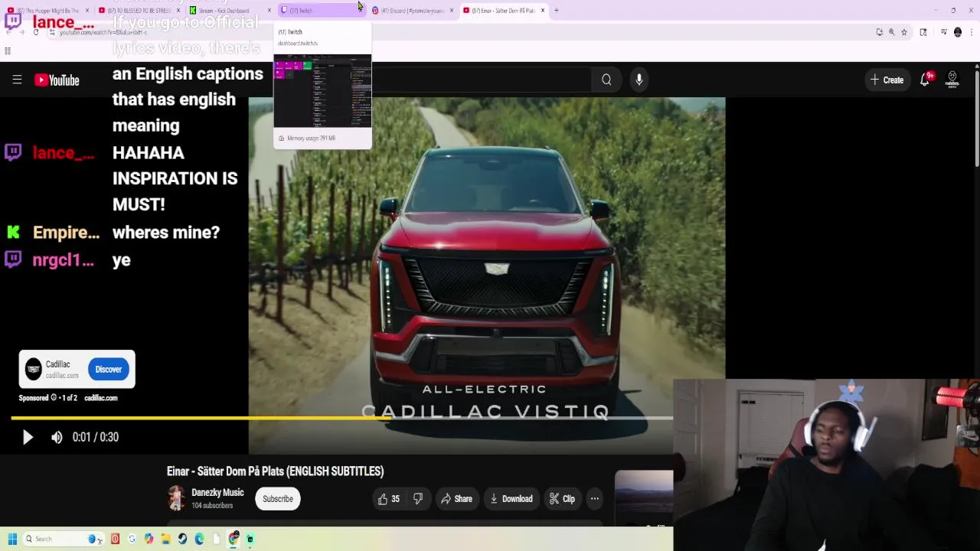Click the Cadillac advertiser logo

coord(33,370)
